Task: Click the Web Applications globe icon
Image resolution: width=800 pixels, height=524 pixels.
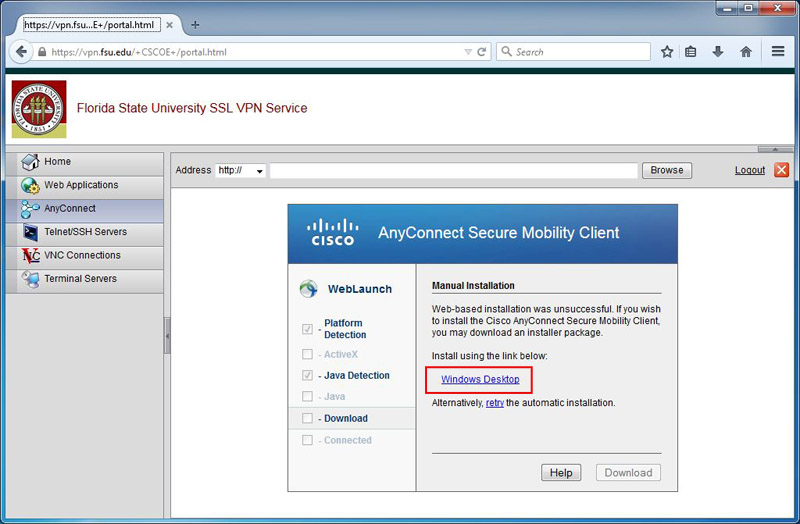Action: click(x=30, y=185)
